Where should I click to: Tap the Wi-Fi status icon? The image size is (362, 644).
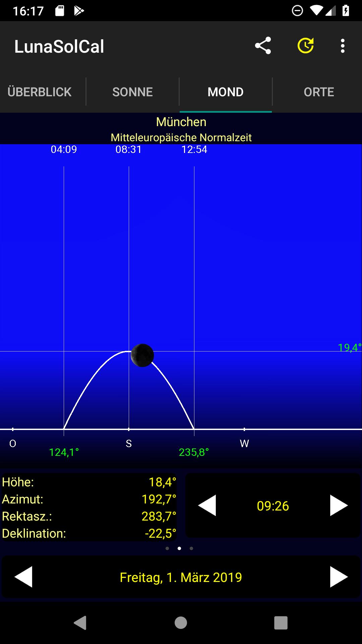point(316,11)
